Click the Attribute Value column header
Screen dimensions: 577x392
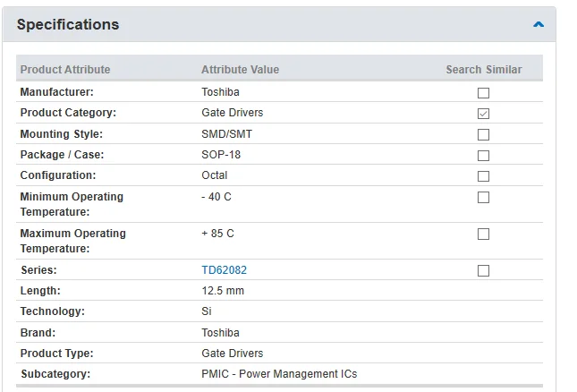coord(241,70)
